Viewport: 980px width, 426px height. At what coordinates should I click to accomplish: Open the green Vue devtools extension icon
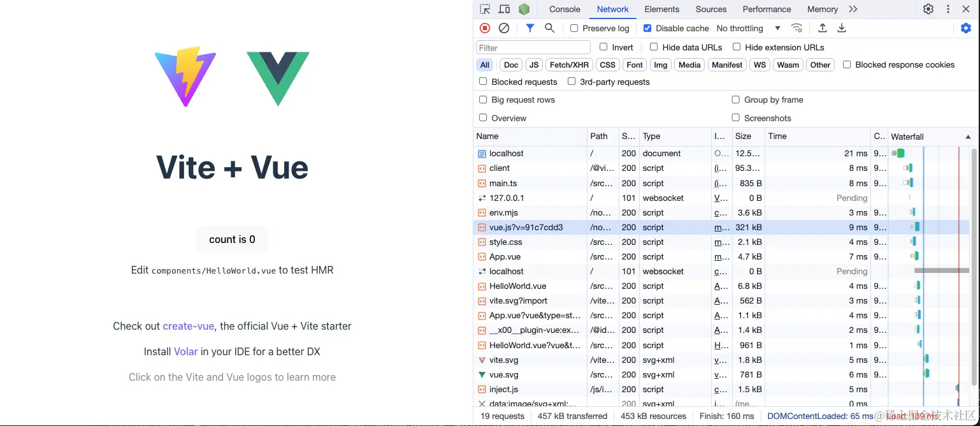tap(524, 9)
